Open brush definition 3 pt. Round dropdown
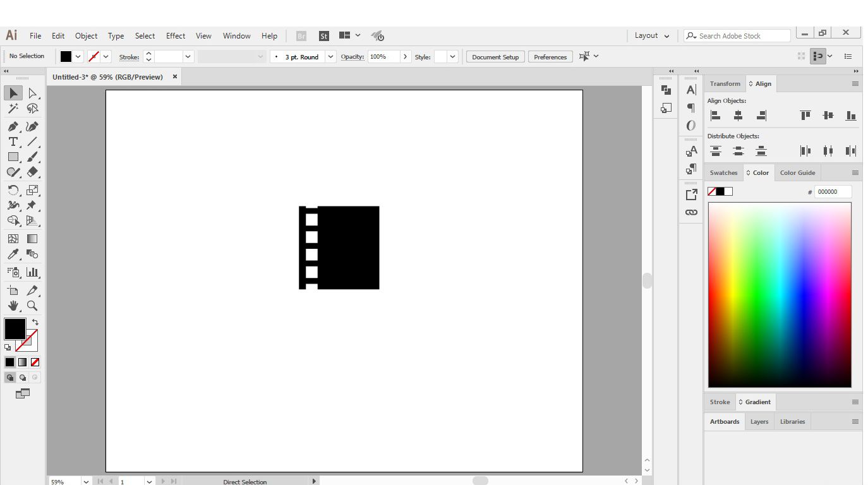This screenshot has width=868, height=485. (330, 57)
